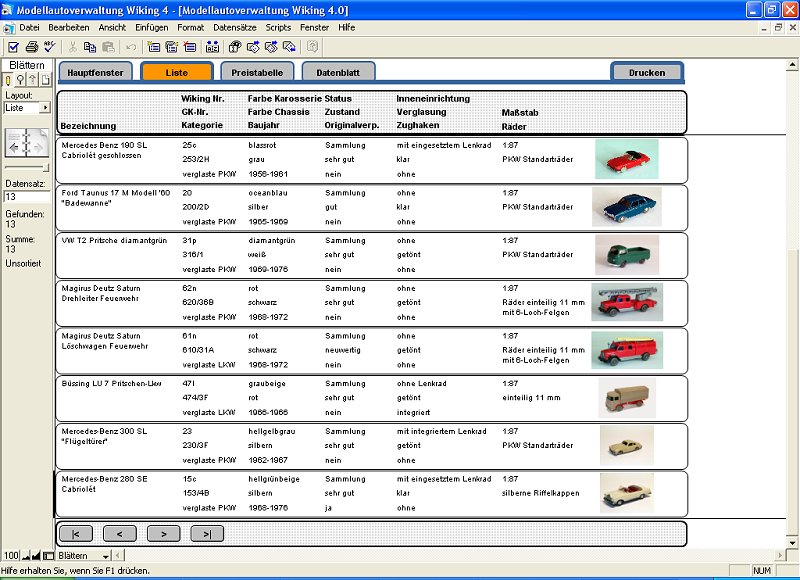Click the second blue-arrow find icon

(x=271, y=47)
